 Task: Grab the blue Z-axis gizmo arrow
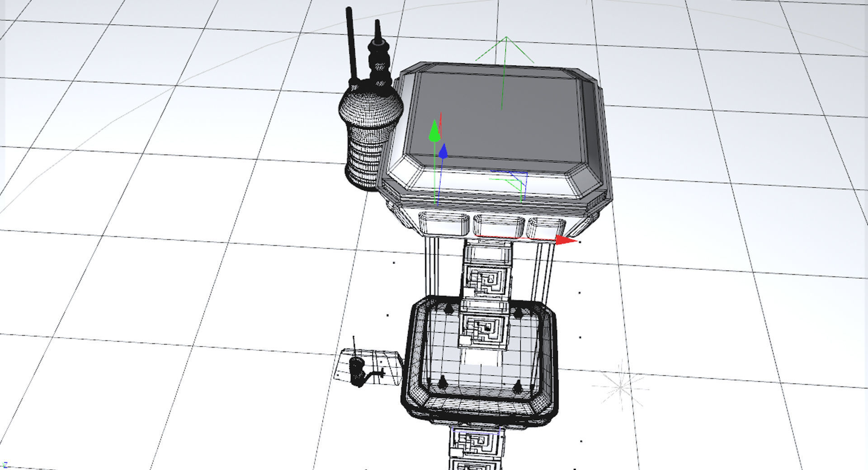(x=443, y=151)
